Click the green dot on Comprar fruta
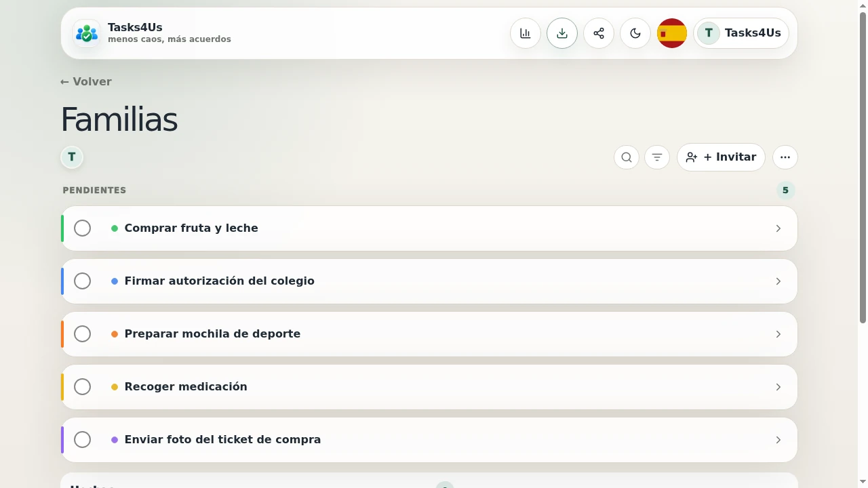The image size is (868, 488). click(115, 228)
